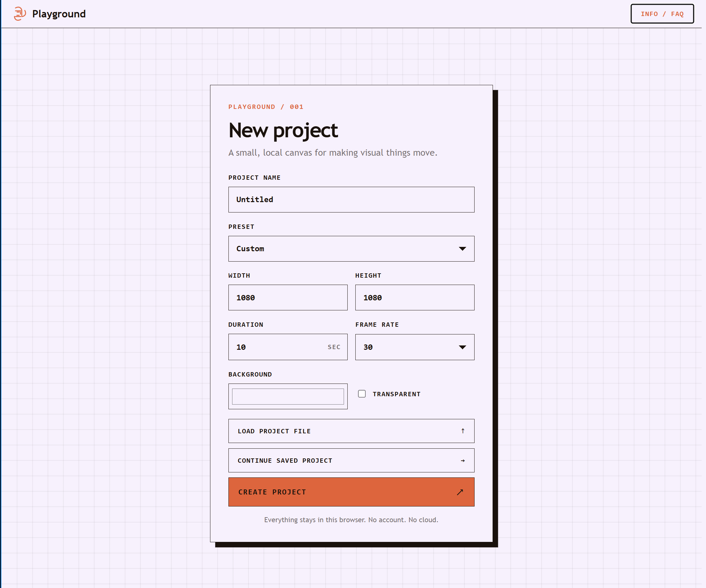Click the right arrow in Continue Saved Project

pyautogui.click(x=463, y=460)
